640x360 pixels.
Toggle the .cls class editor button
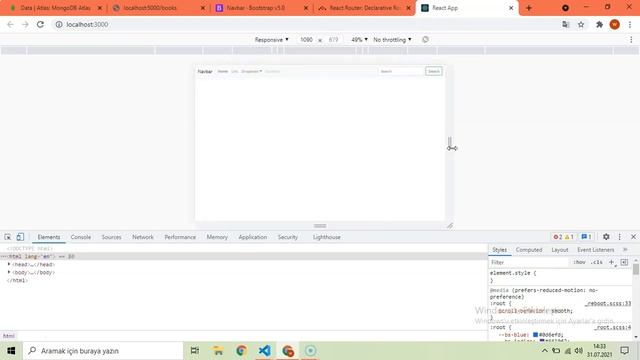tap(597, 262)
